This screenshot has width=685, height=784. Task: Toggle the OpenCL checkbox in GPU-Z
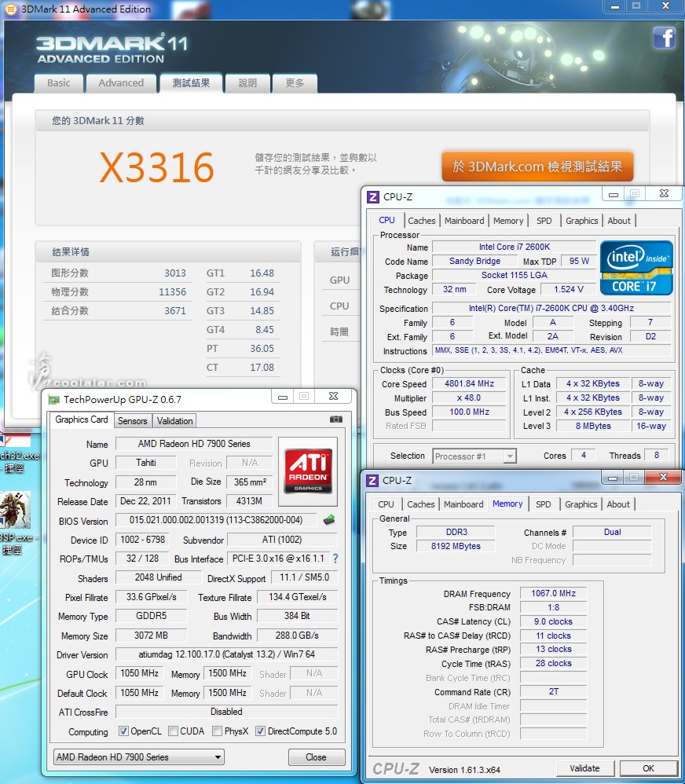point(123,731)
